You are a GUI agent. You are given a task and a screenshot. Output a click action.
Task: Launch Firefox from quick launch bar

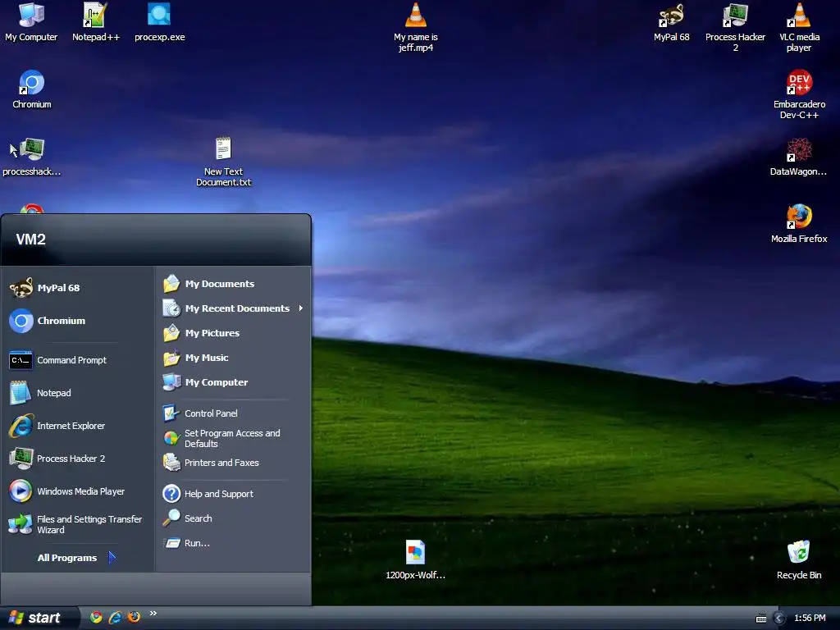pos(134,617)
